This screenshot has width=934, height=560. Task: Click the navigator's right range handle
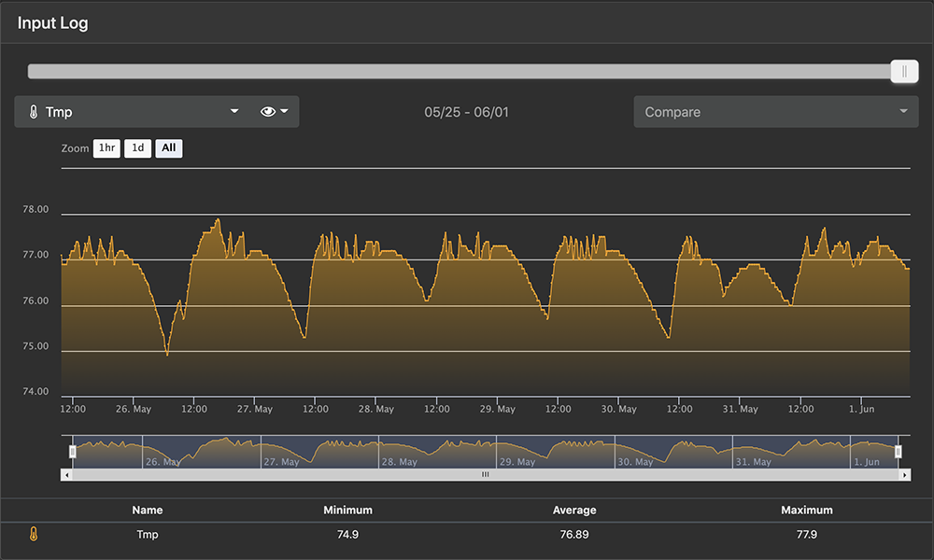click(x=899, y=452)
